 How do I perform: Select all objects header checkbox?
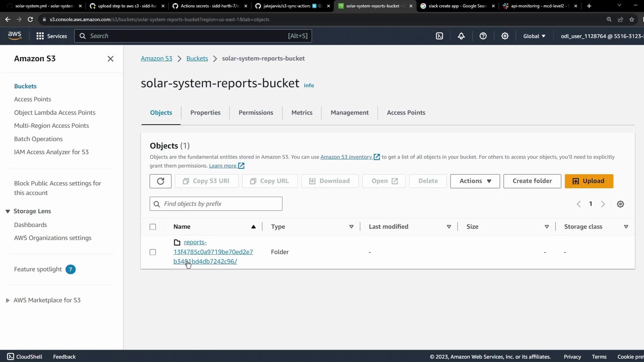[x=153, y=227]
